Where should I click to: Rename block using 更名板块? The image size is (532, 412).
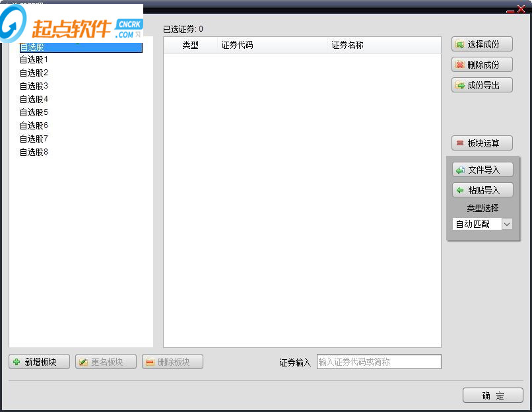[106, 362]
